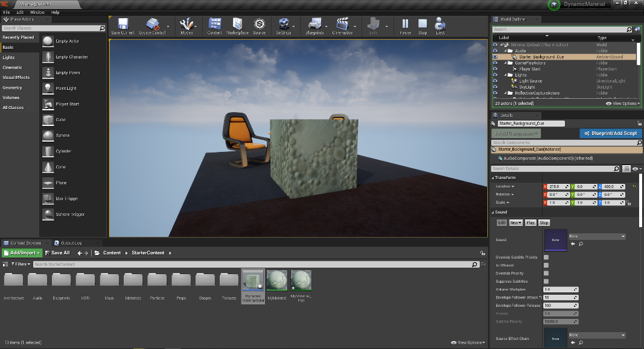Open the Cinematics toolbar icon
The height and width of the screenshot is (349, 644).
[x=342, y=25]
